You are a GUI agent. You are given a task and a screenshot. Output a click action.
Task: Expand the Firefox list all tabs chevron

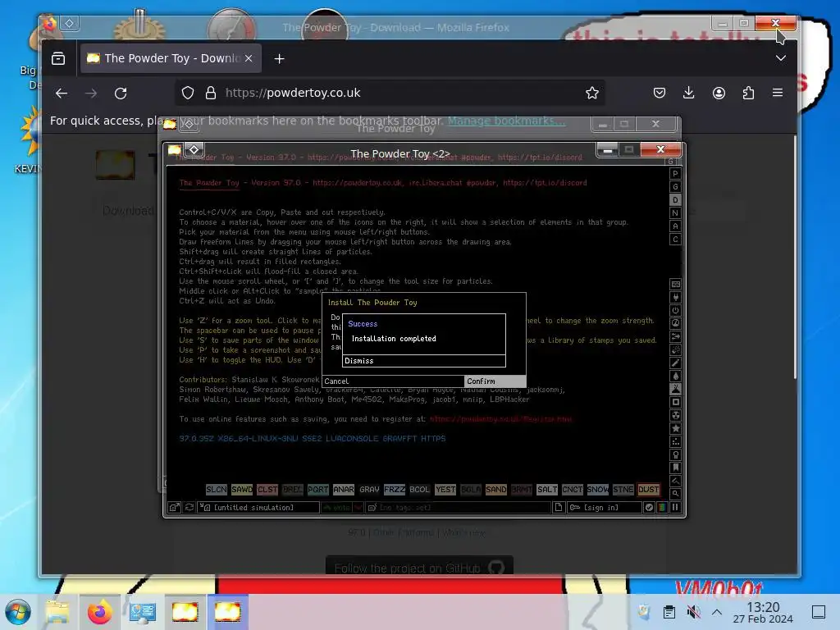pyautogui.click(x=781, y=58)
